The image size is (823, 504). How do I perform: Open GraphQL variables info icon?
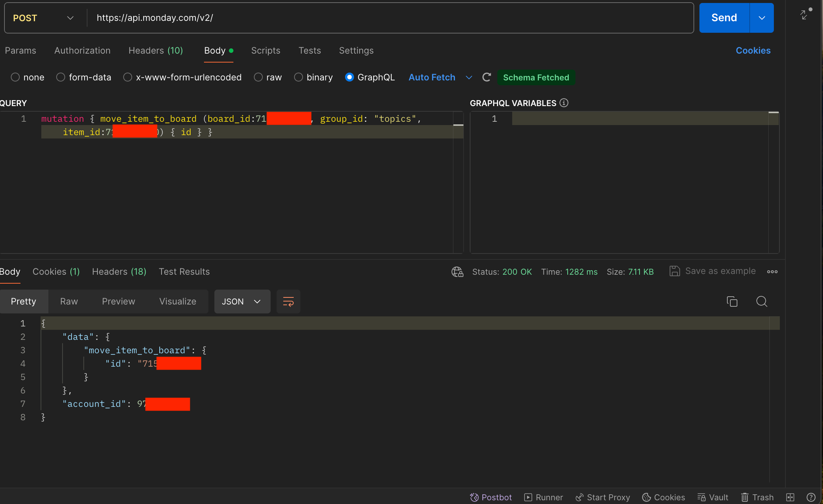coord(564,103)
